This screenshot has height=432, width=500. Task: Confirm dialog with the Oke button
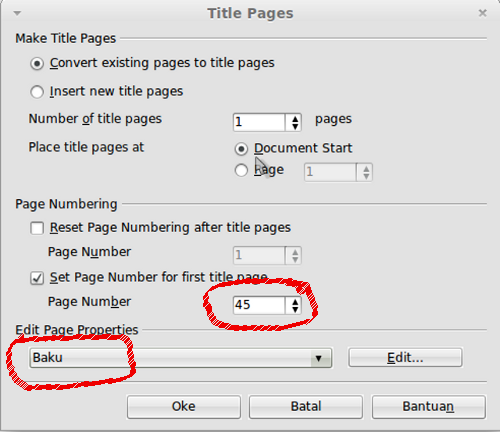tap(184, 407)
